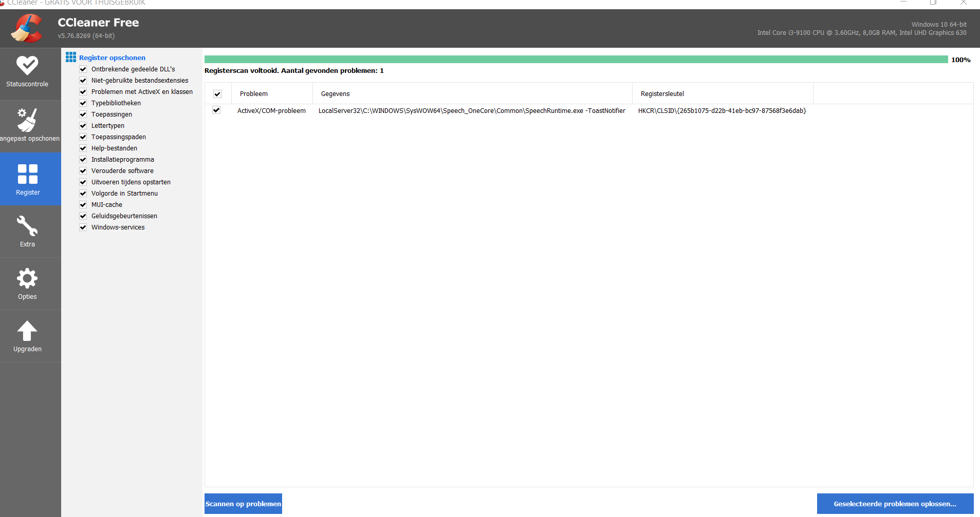Click the Register opschonen grid icon

tap(71, 57)
